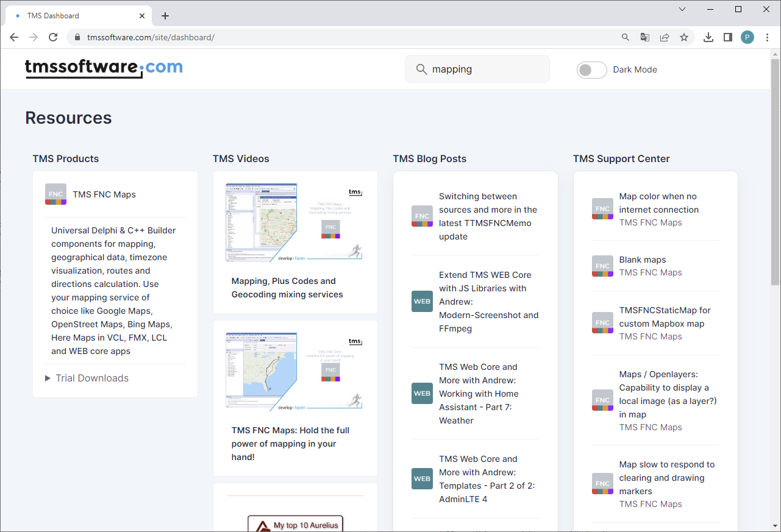Click WEB icon beside AdminLTE 4 templates post
Viewport: 781px width, 532px height.
click(x=422, y=479)
